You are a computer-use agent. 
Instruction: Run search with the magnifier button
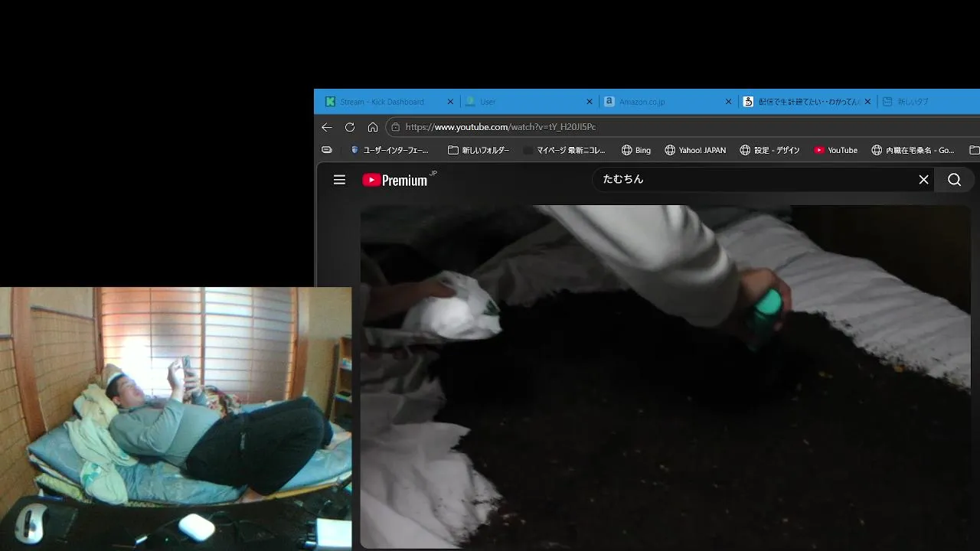[x=954, y=180]
